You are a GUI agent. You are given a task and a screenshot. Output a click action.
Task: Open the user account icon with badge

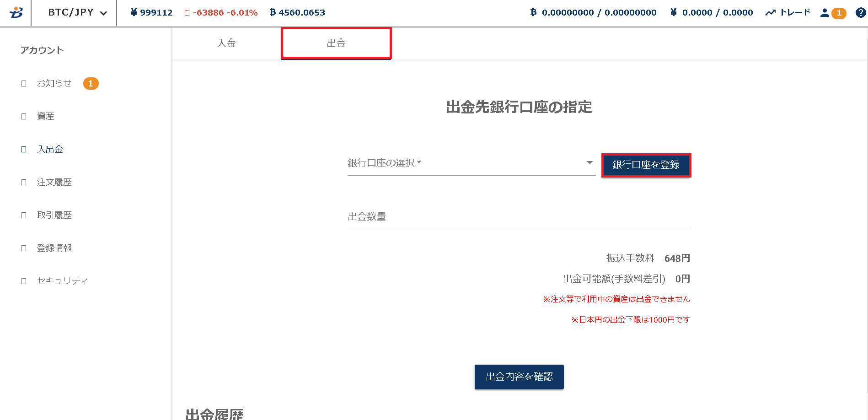(833, 13)
